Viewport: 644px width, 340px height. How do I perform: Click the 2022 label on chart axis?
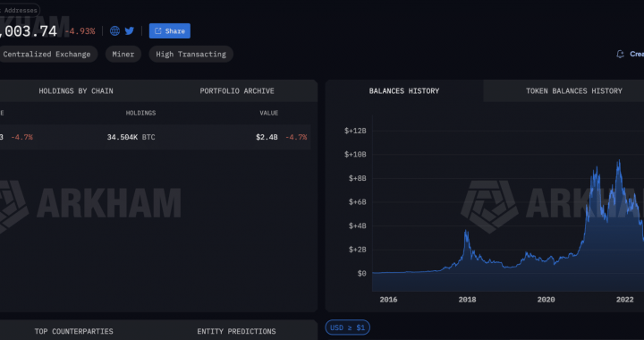[624, 300]
